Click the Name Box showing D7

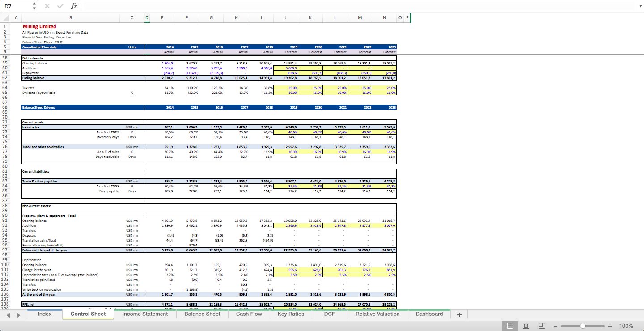17,6
